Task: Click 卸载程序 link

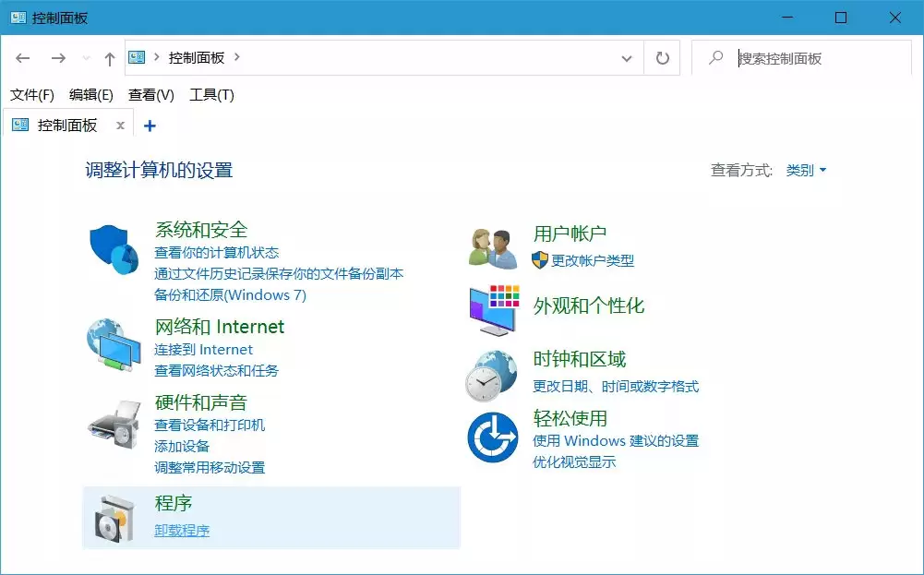Action: click(182, 530)
